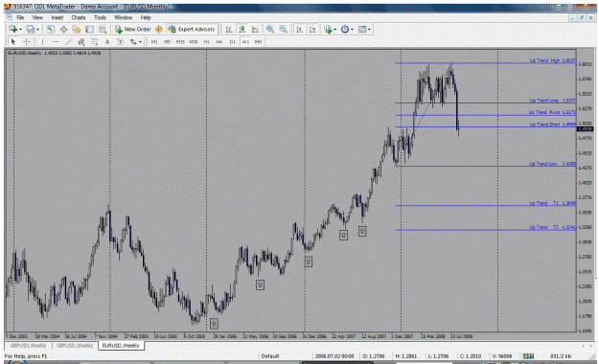Select the Vertical Line drawing tool
Image resolution: width=599 pixels, height=364 pixels.
(x=42, y=41)
